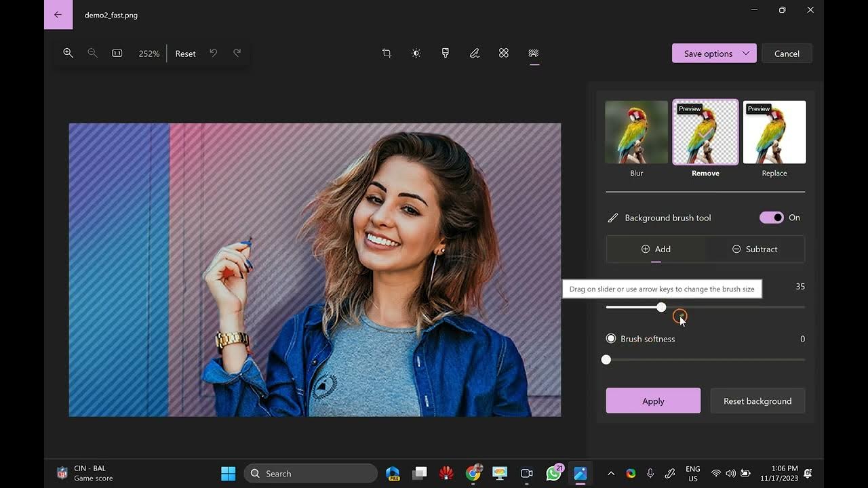Open the Erase tool icon
The image size is (868, 488).
pyautogui.click(x=504, y=53)
